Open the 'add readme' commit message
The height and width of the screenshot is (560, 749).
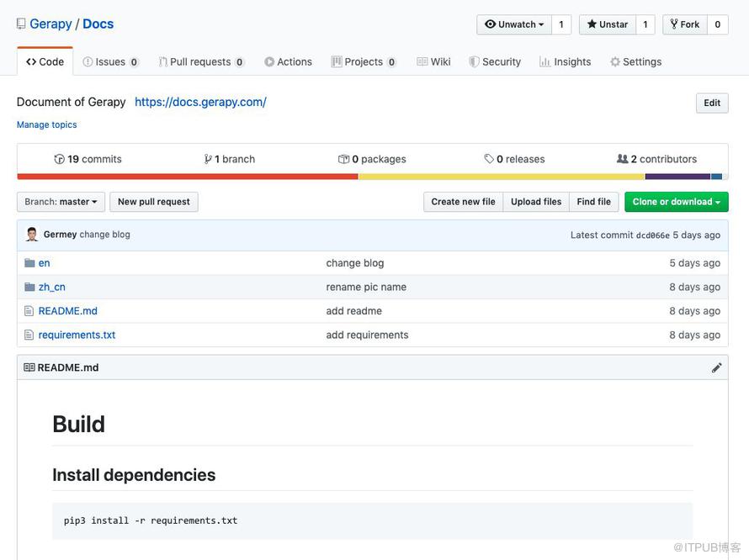354,311
